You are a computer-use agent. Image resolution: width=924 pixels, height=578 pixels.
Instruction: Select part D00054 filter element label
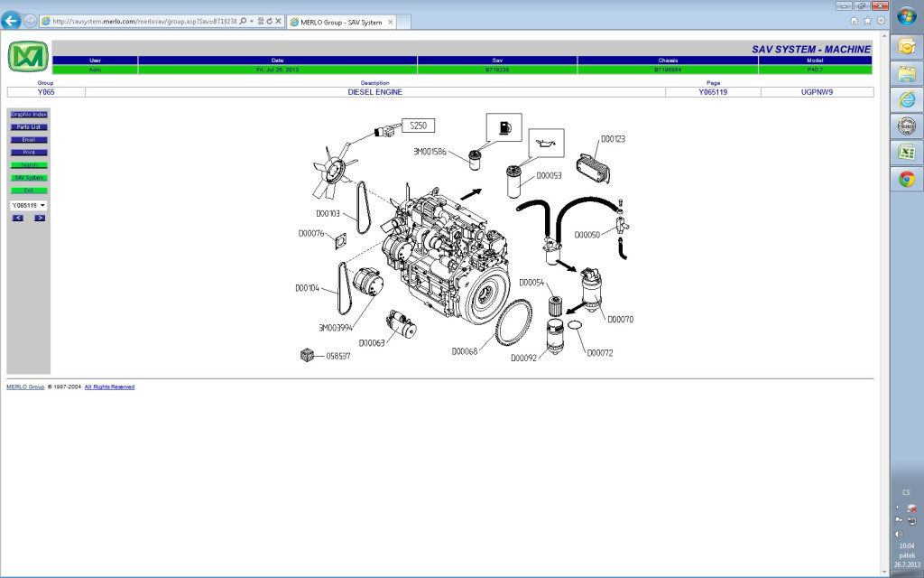[x=531, y=283]
